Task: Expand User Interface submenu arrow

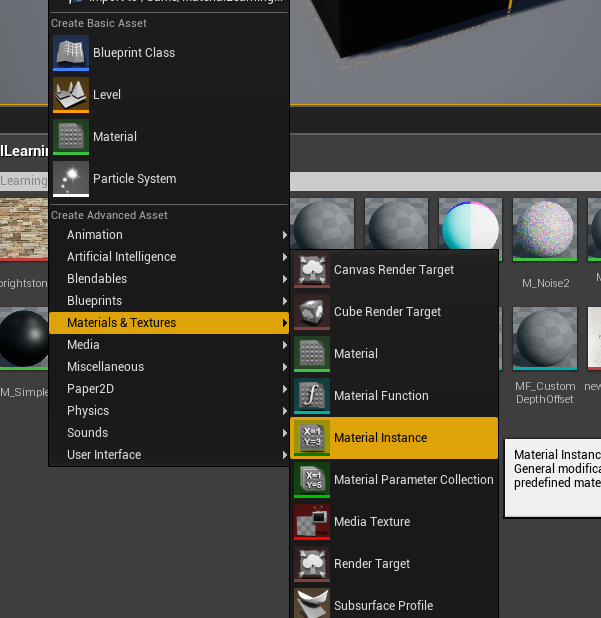Action: pos(285,455)
